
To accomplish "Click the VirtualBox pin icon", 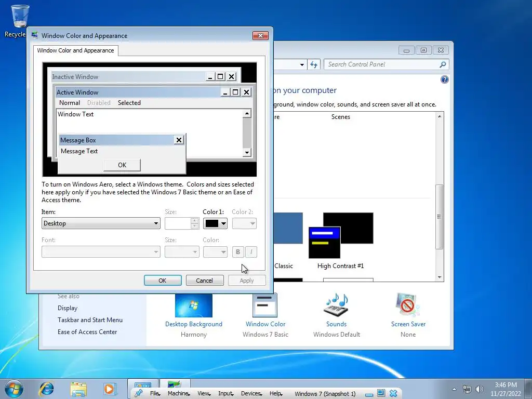I will [x=138, y=393].
